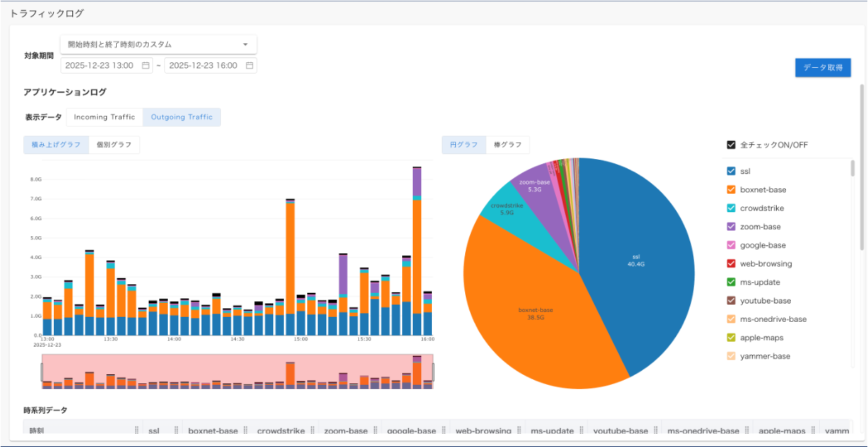Switch to Incoming Traffic tab
Screen dimensions: 868x447
pyautogui.click(x=104, y=117)
